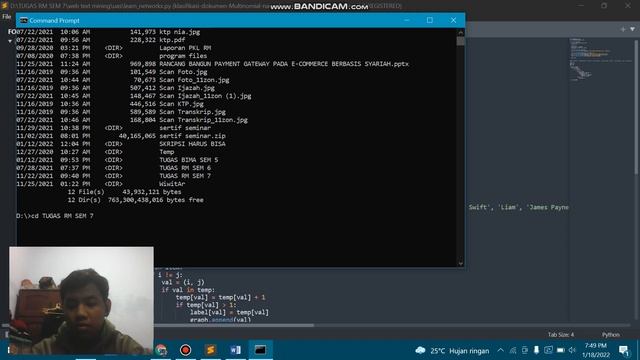This screenshot has height=360, width=640.
Task: Click the 'ktp.pdf' file entry
Action: point(172,40)
